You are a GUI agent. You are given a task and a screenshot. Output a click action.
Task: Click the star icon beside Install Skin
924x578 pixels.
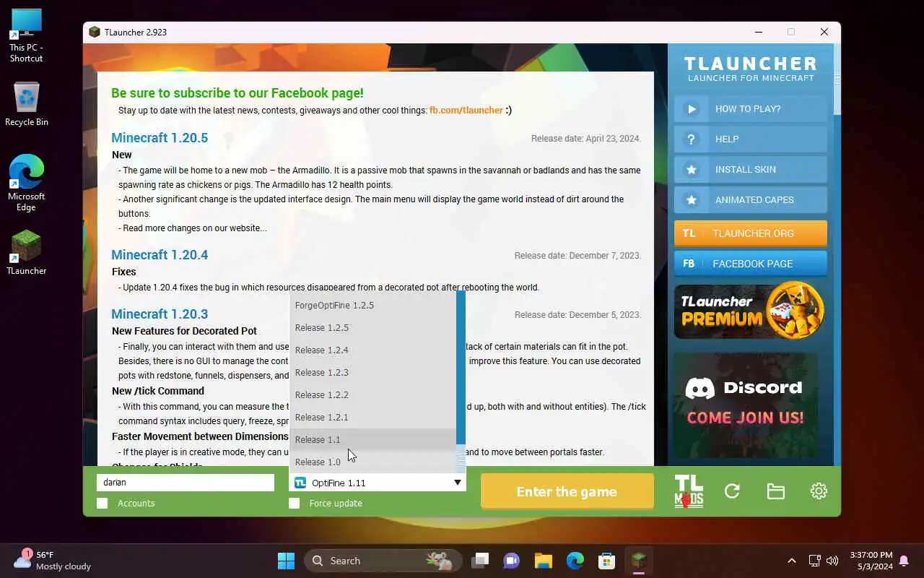pyautogui.click(x=692, y=170)
